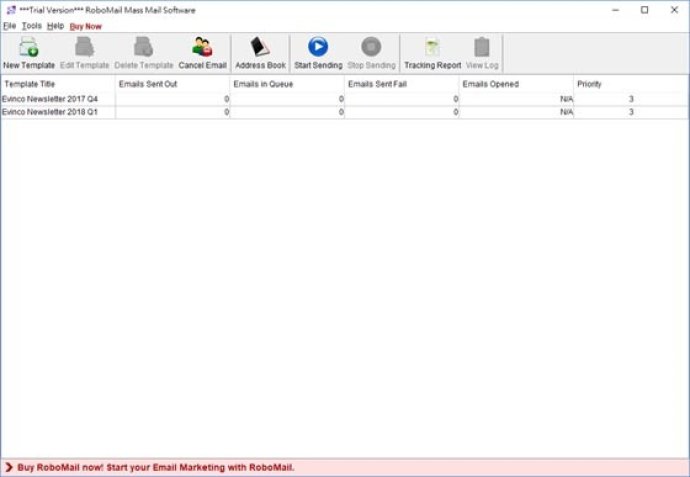Select the Evinco Newsletter 2017 Q4 row
This screenshot has width=690, height=477.
tap(345, 99)
